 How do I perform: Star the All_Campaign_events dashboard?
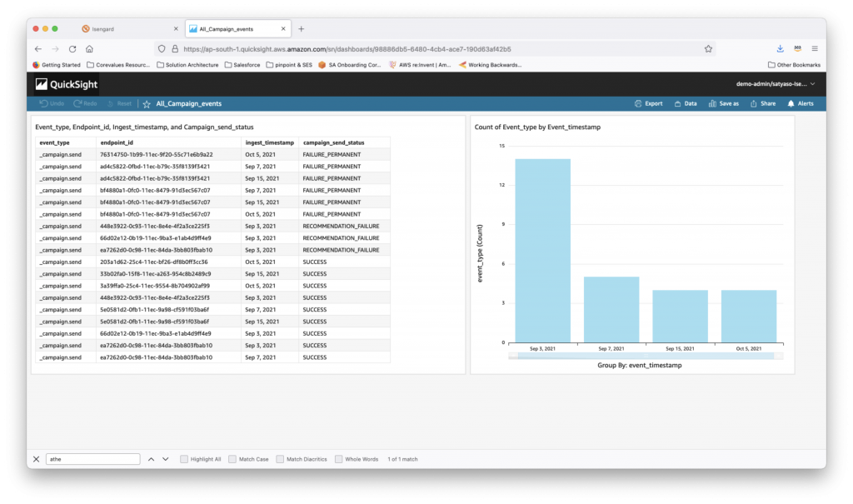pyautogui.click(x=147, y=104)
